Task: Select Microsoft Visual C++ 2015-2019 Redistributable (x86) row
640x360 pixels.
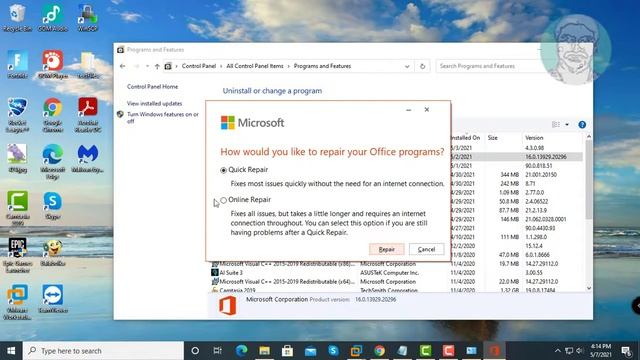Action: (396, 264)
